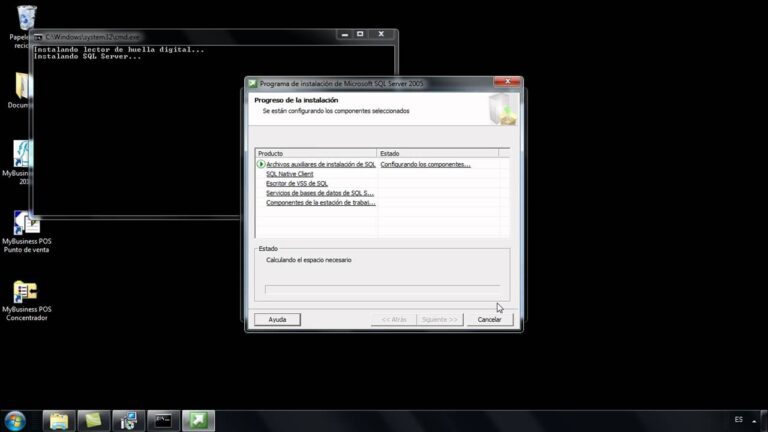Minimize the cmd.exe window
This screenshot has width=768, height=432.
(345, 34)
